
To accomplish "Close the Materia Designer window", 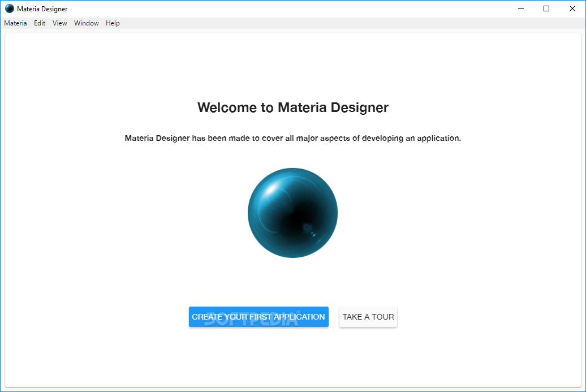I will point(572,8).
